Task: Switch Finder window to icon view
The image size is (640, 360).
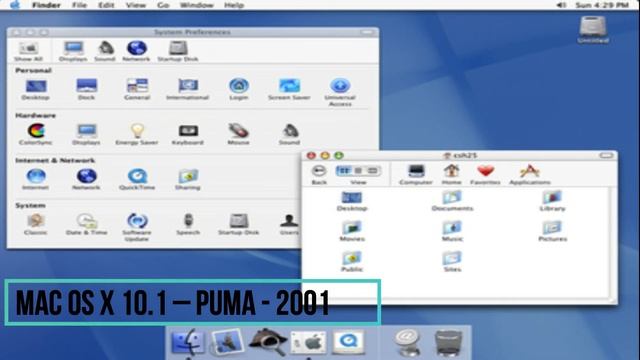Action: point(344,171)
